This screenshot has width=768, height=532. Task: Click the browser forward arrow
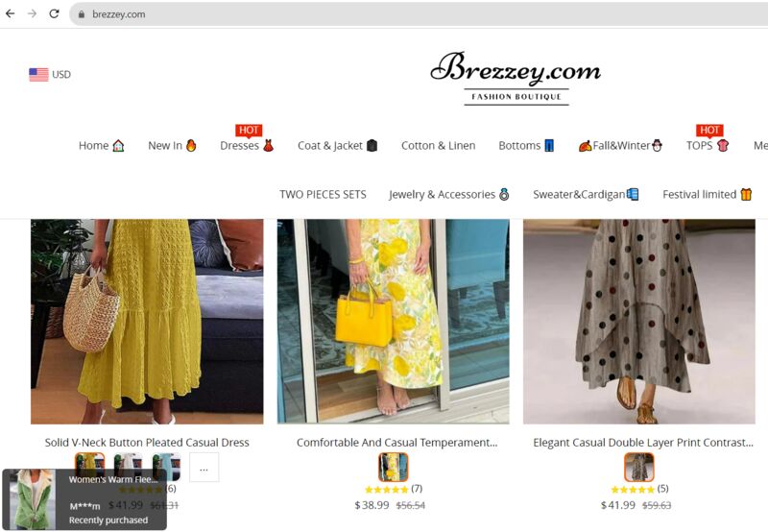click(x=32, y=14)
